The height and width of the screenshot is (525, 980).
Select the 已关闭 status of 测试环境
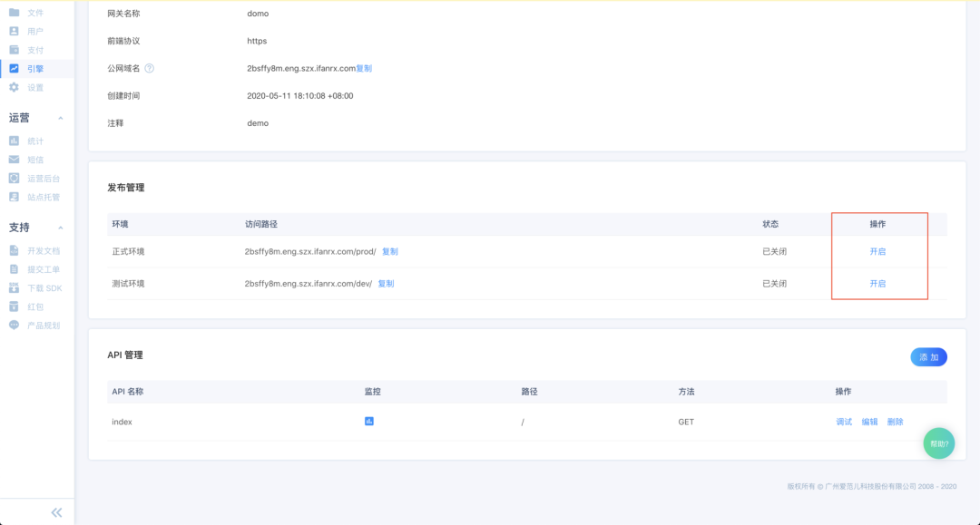[774, 284]
